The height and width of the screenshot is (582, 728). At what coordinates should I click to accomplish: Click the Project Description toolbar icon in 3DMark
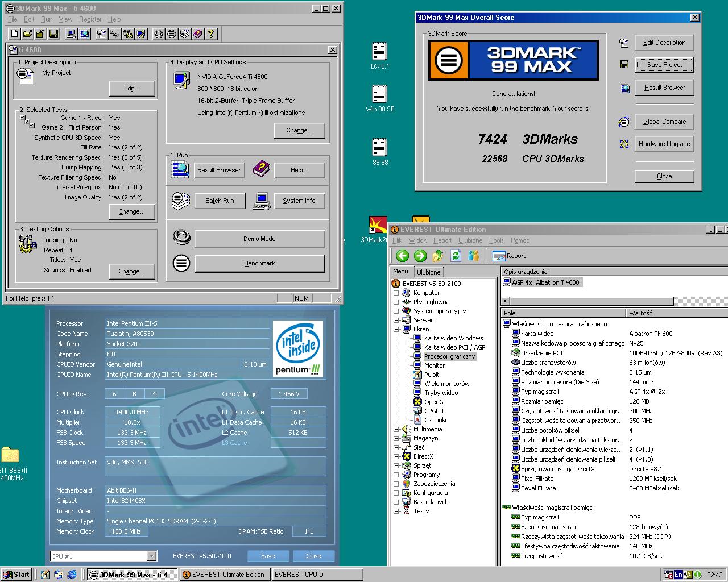point(102,34)
